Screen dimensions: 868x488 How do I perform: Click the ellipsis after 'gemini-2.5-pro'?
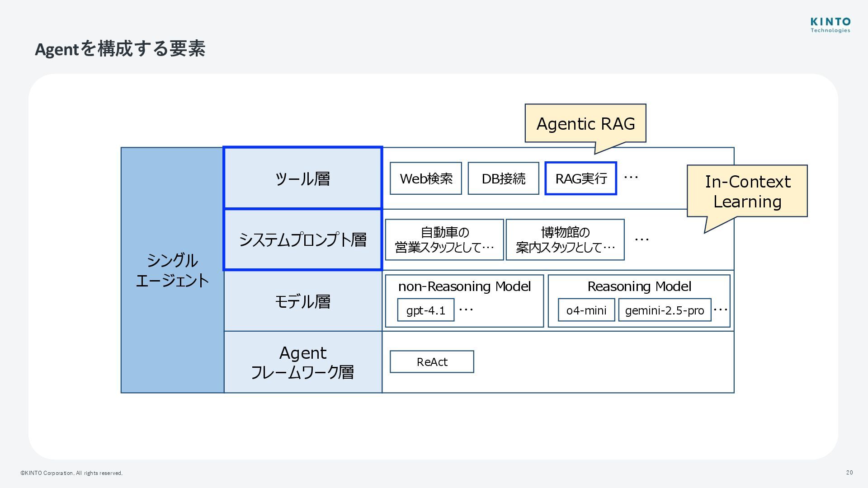pyautogui.click(x=721, y=310)
